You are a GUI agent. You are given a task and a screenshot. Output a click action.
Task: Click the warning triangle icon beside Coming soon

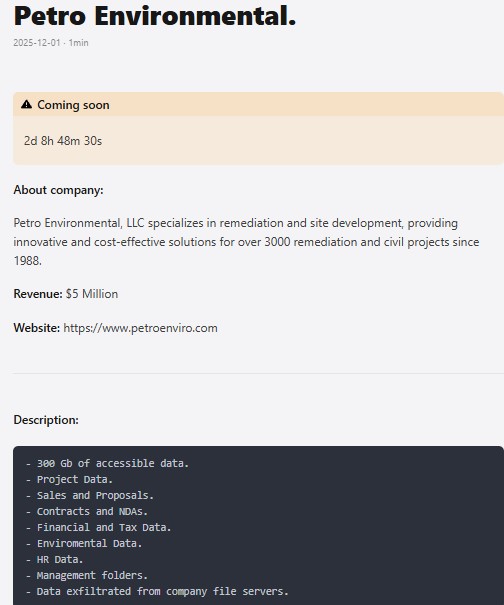[26, 105]
